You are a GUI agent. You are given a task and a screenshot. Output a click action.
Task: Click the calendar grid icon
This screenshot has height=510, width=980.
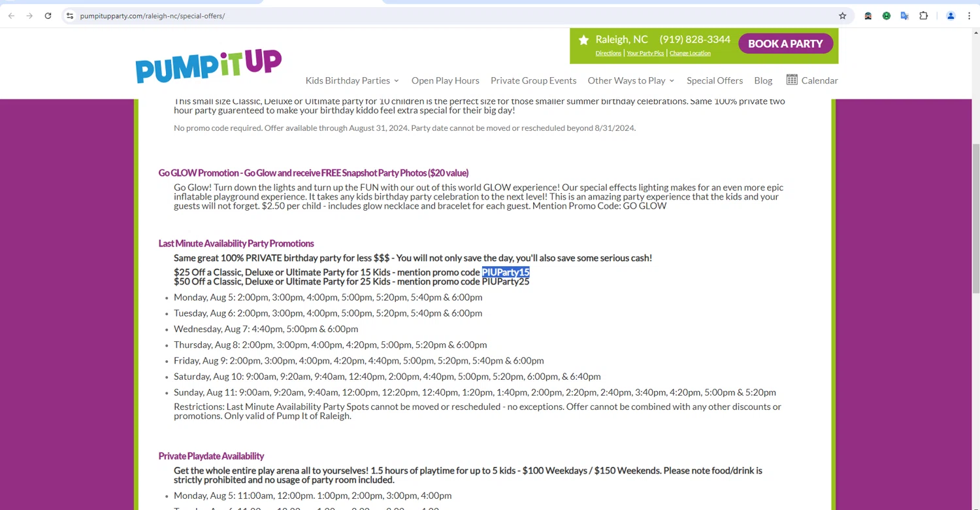[x=792, y=80]
